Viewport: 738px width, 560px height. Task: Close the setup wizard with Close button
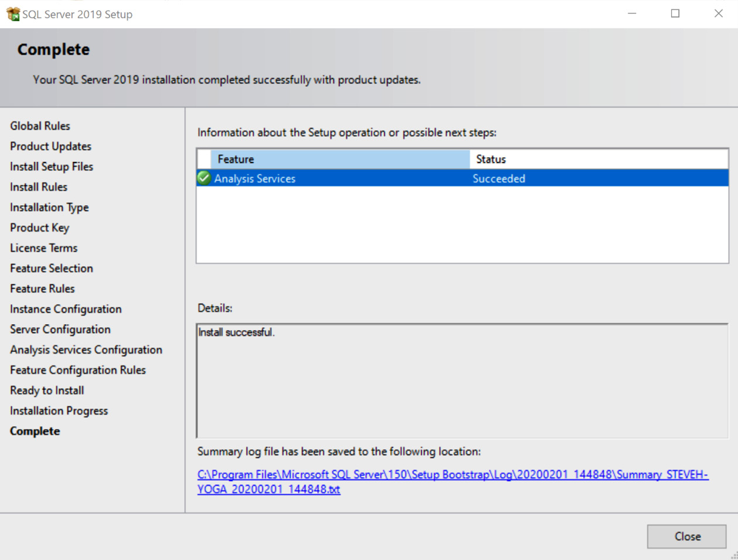click(687, 536)
